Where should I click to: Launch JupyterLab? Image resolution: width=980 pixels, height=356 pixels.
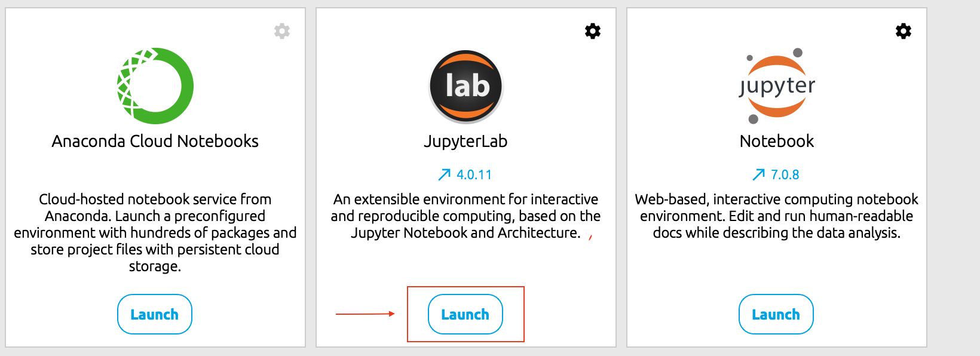tap(465, 314)
